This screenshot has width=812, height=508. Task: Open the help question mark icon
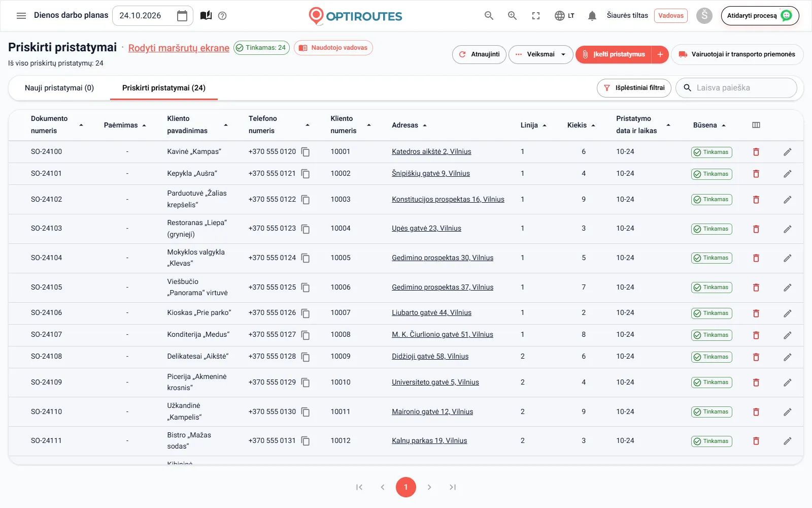point(222,16)
